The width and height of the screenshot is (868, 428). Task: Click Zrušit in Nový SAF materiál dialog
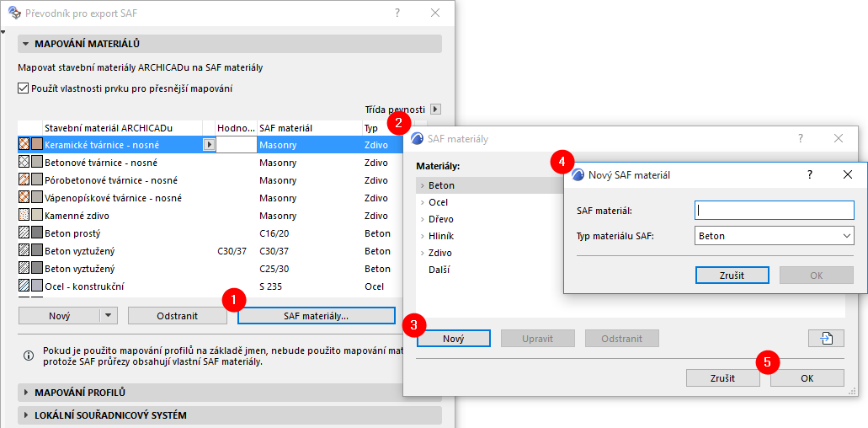click(732, 276)
